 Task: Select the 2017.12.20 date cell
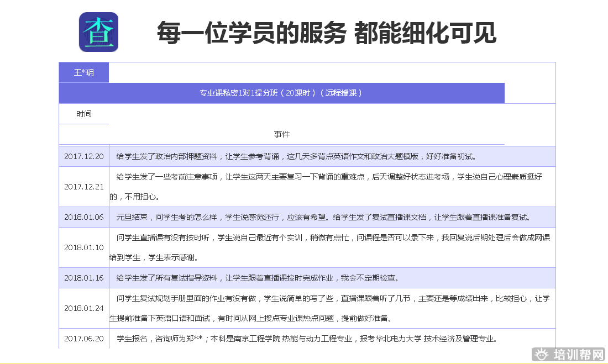(84, 156)
